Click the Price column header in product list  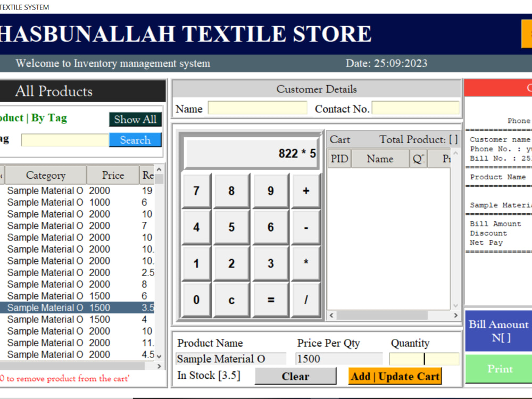point(113,175)
